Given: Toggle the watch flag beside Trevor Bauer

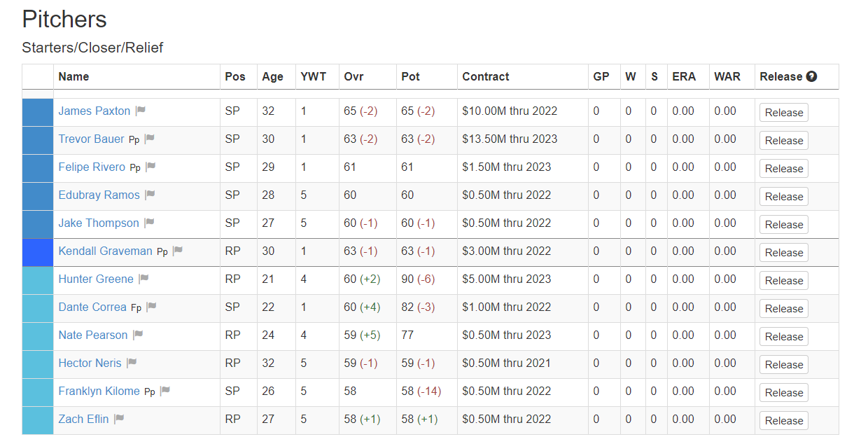Looking at the screenshot, I should tap(149, 139).
